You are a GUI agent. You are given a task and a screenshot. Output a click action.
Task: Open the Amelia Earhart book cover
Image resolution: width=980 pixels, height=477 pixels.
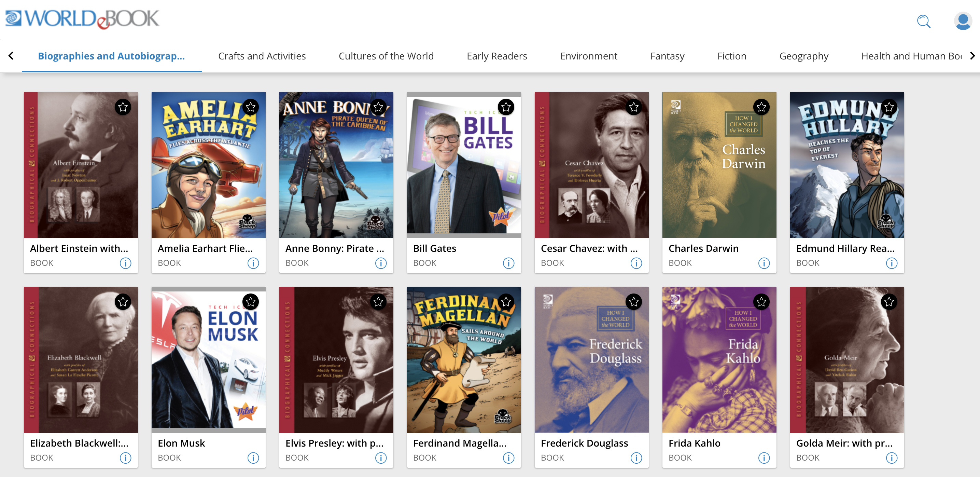(x=209, y=165)
